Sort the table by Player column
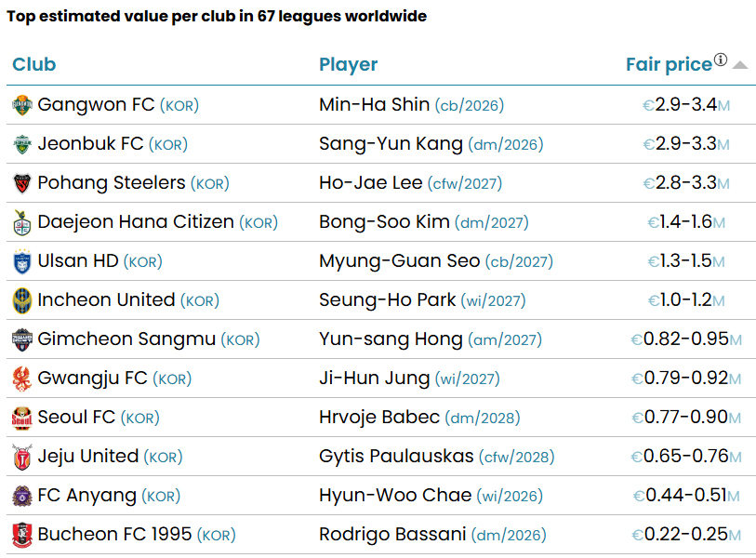Screen dimensions: 756x558 point(348,63)
